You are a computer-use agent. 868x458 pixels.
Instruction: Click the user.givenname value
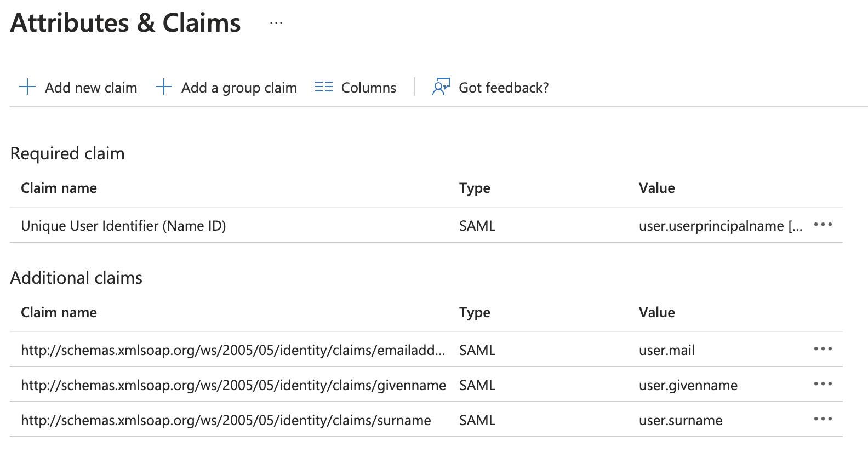click(x=688, y=385)
